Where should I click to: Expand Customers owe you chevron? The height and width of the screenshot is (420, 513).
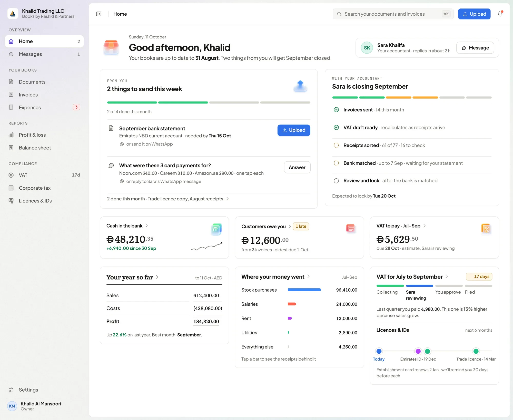click(290, 226)
